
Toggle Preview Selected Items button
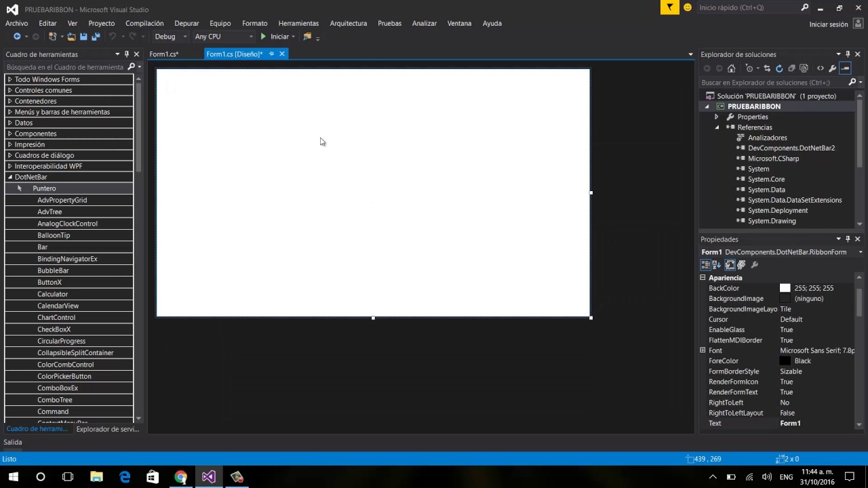pyautogui.click(x=845, y=68)
